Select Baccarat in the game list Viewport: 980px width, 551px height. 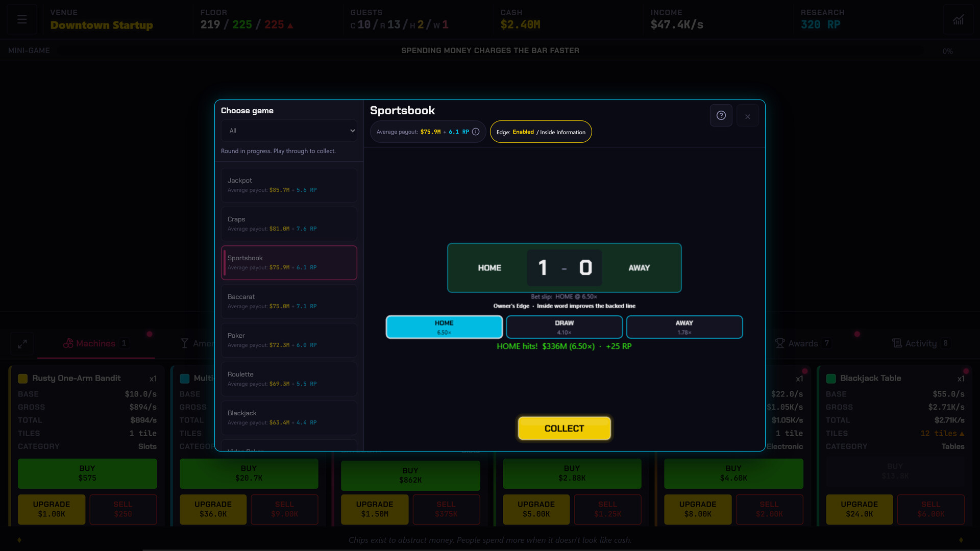[289, 302]
